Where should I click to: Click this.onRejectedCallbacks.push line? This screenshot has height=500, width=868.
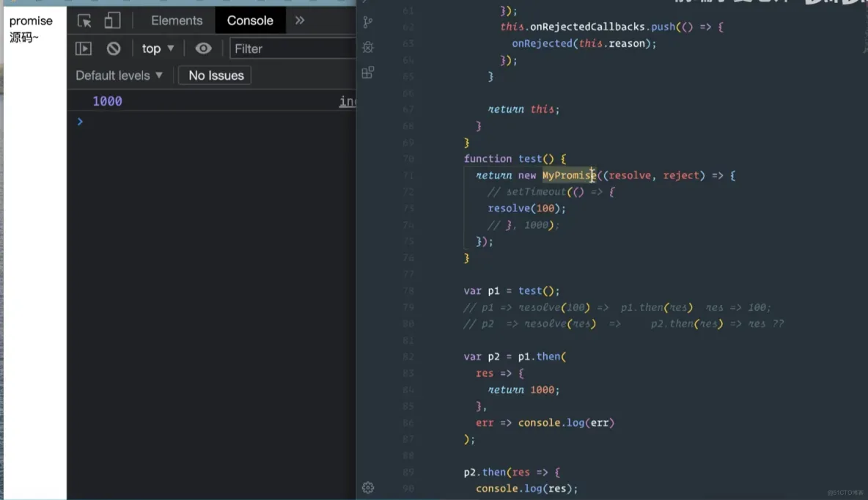611,26
